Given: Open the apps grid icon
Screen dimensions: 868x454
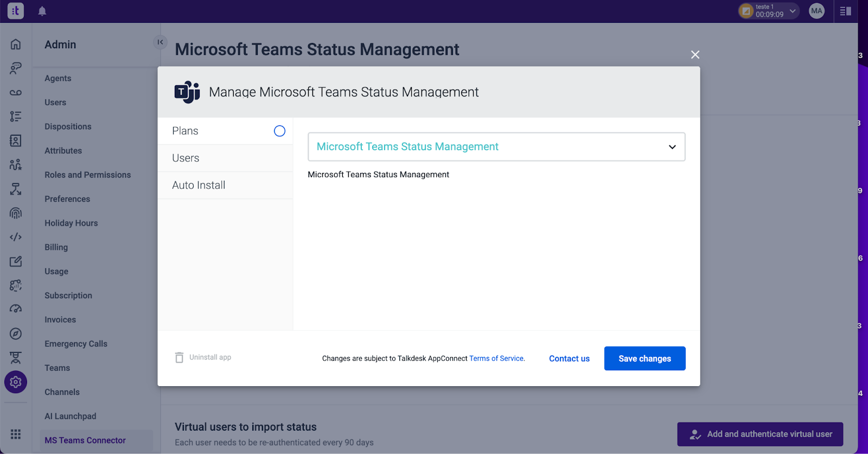Looking at the screenshot, I should click(x=16, y=434).
